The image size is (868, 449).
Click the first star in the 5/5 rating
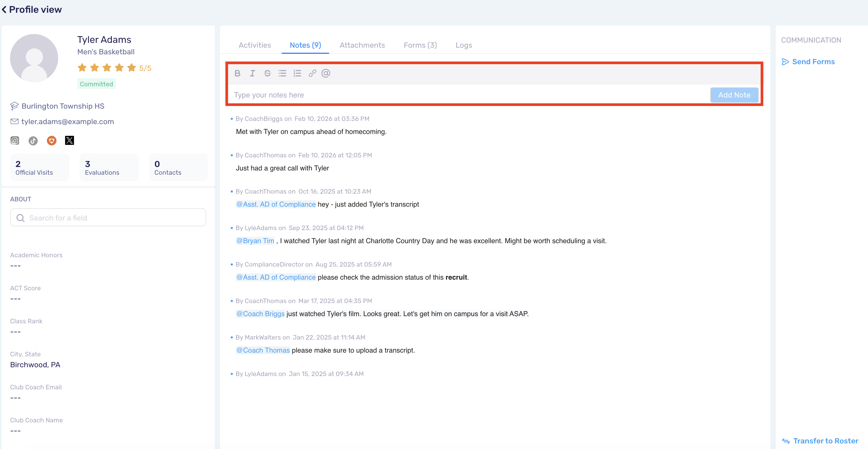(x=82, y=68)
